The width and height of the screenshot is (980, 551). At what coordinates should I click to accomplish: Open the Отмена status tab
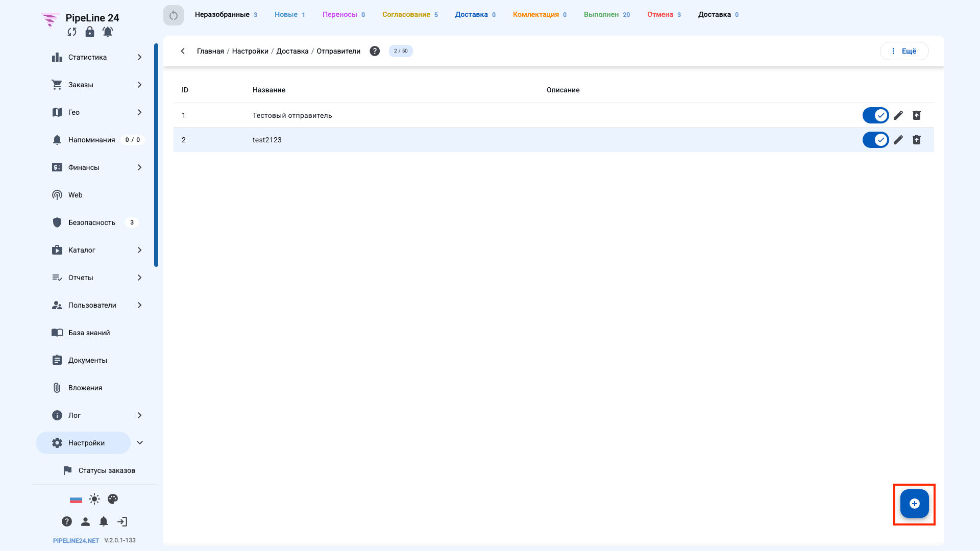664,15
